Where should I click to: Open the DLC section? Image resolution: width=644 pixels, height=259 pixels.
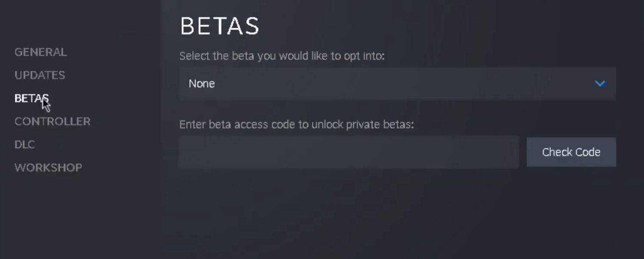pos(24,145)
